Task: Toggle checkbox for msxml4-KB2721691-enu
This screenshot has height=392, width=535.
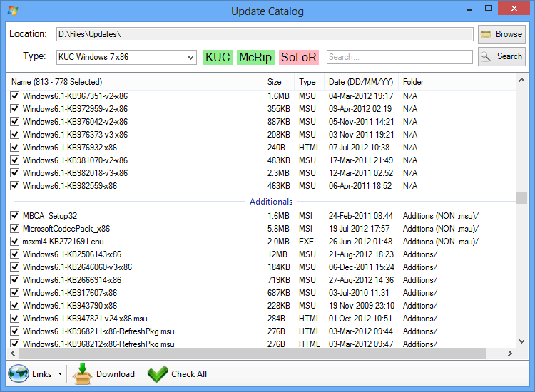Action: coord(15,242)
